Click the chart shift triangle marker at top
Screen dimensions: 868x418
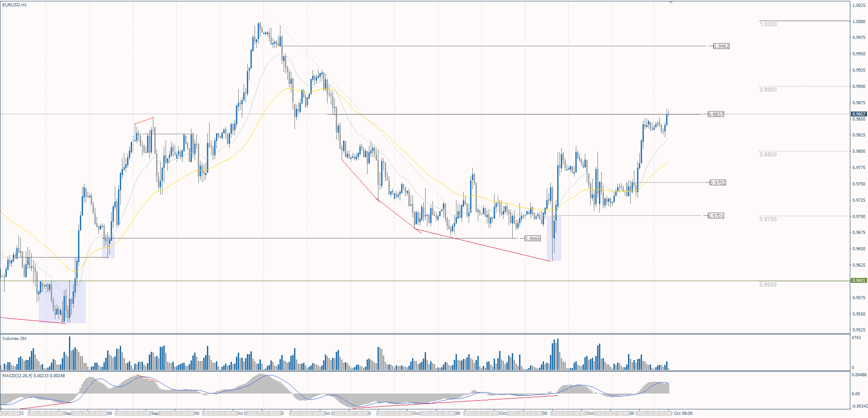click(671, 2)
